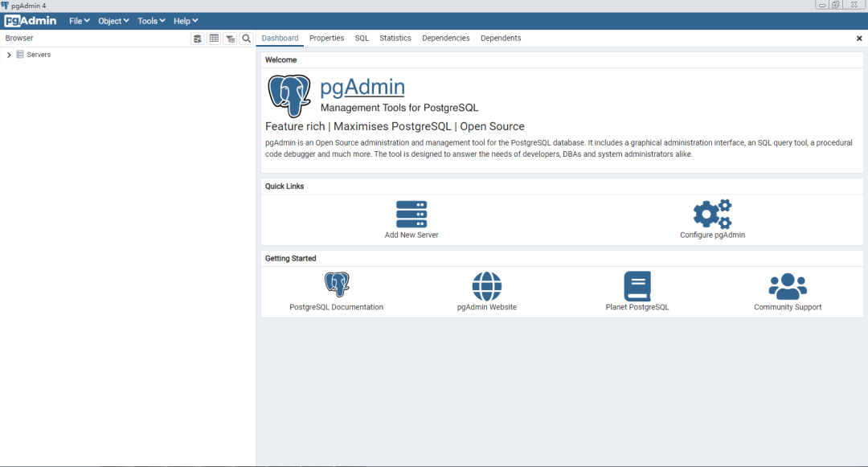Image resolution: width=868 pixels, height=467 pixels.
Task: Open the Query Tool toolbar icon in Browser
Action: pos(197,38)
